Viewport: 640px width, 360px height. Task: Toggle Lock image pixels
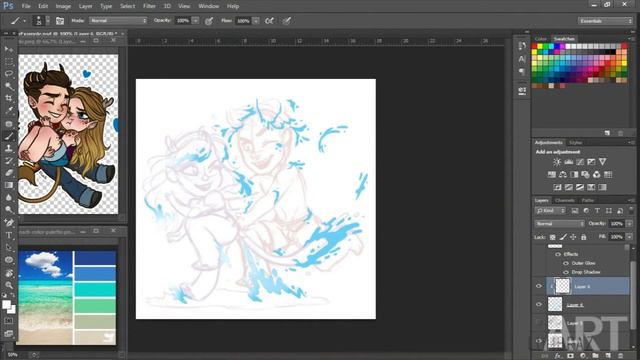[x=563, y=237]
